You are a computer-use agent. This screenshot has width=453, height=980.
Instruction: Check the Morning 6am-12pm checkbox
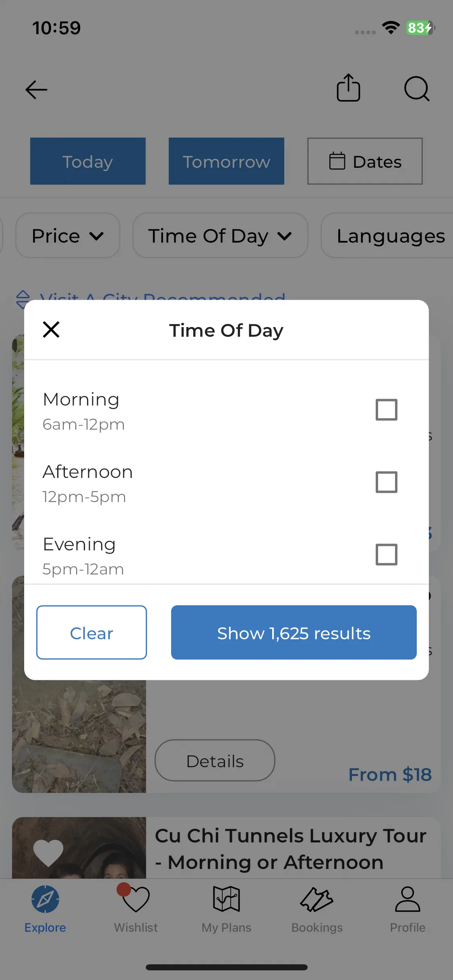pyautogui.click(x=387, y=410)
